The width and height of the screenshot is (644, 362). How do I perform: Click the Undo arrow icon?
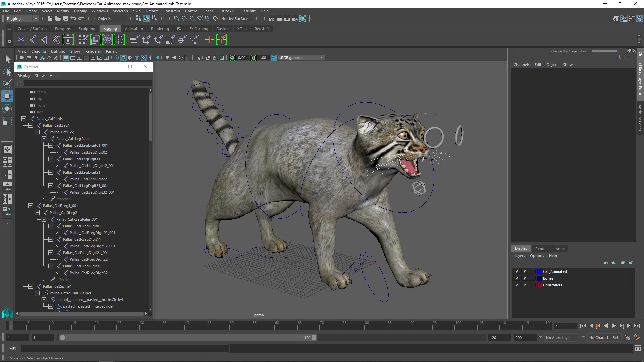pyautogui.click(x=73, y=19)
